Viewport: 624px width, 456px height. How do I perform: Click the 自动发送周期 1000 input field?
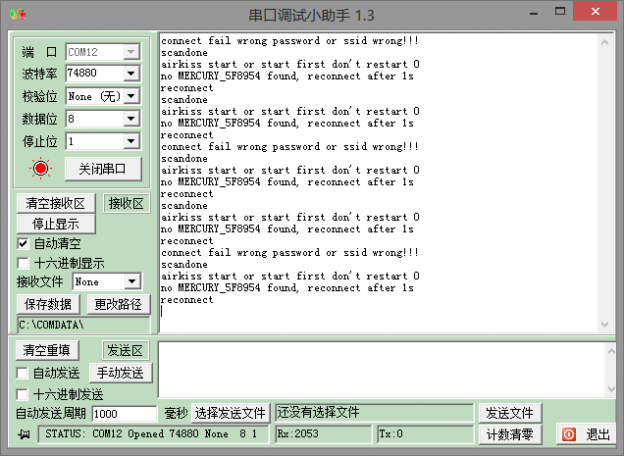124,414
